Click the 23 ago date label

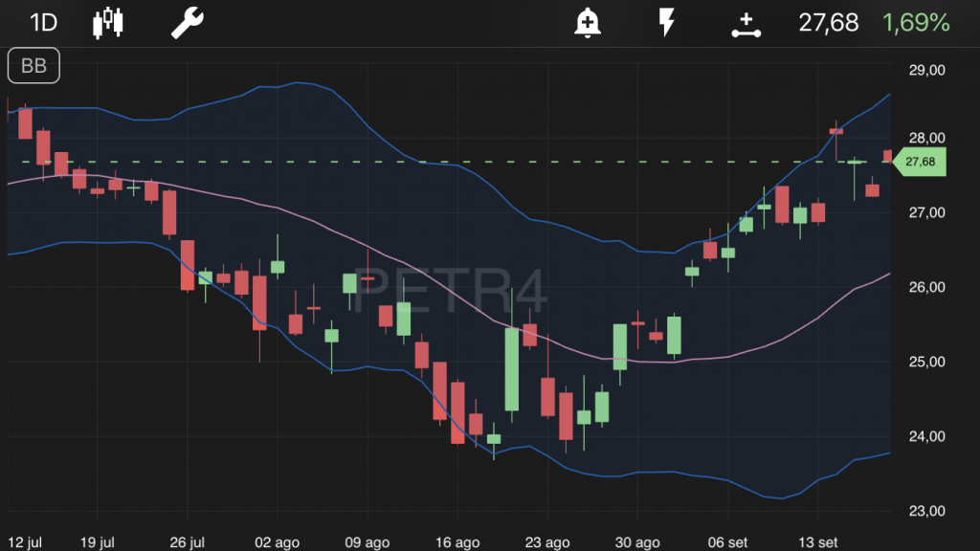pos(546,542)
